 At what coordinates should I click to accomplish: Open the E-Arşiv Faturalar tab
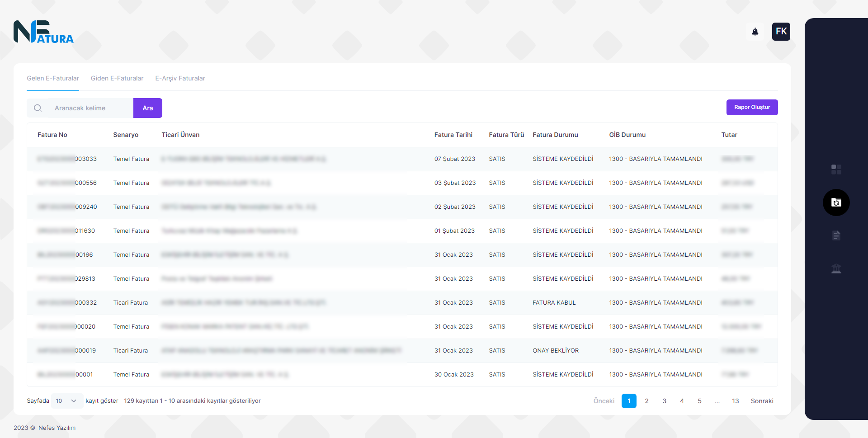click(180, 78)
